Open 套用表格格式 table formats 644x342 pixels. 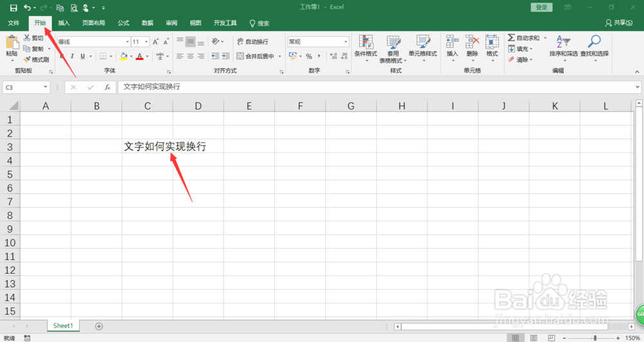tap(393, 48)
